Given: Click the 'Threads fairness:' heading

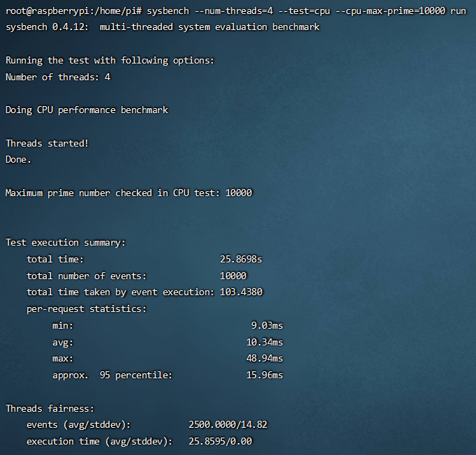Looking at the screenshot, I should 50,408.
